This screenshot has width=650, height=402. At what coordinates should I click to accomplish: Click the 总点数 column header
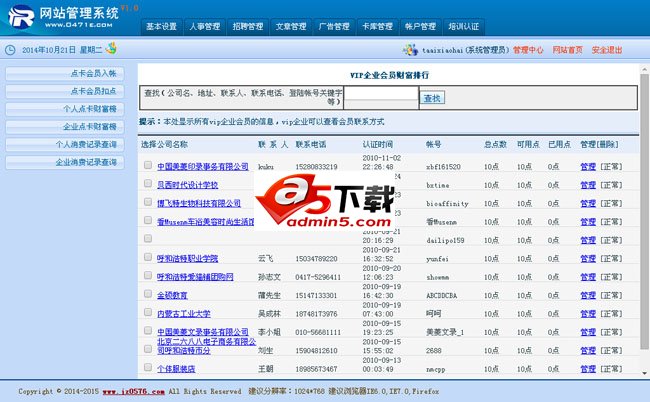495,145
